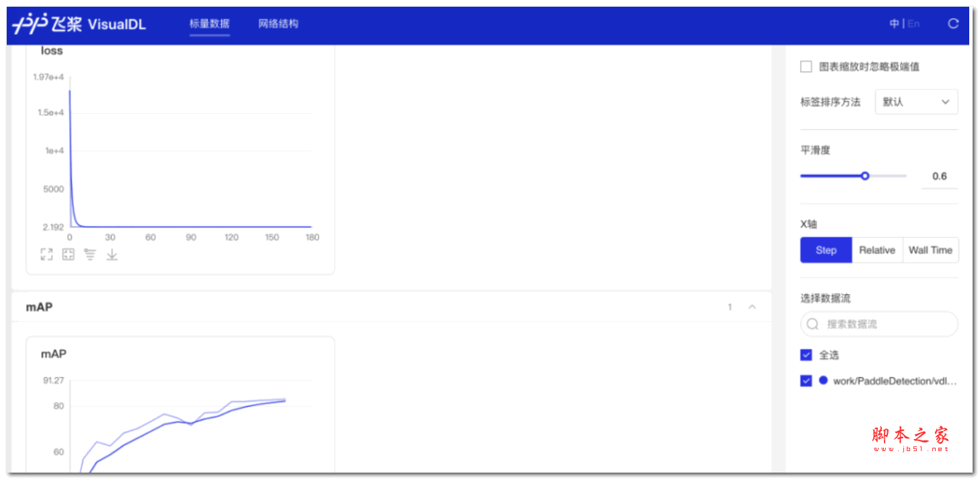Viewport: 980px width, 480px height.
Task: Click the 平滑度 label
Action: pyautogui.click(x=815, y=150)
